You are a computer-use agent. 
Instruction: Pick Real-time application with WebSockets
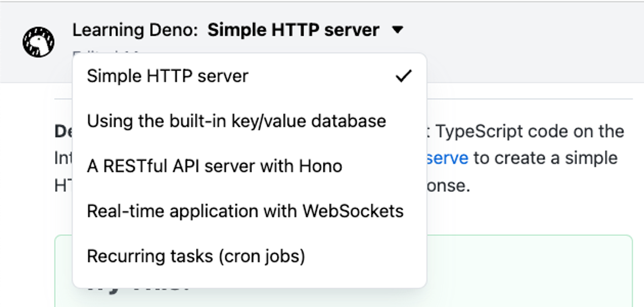click(x=245, y=212)
